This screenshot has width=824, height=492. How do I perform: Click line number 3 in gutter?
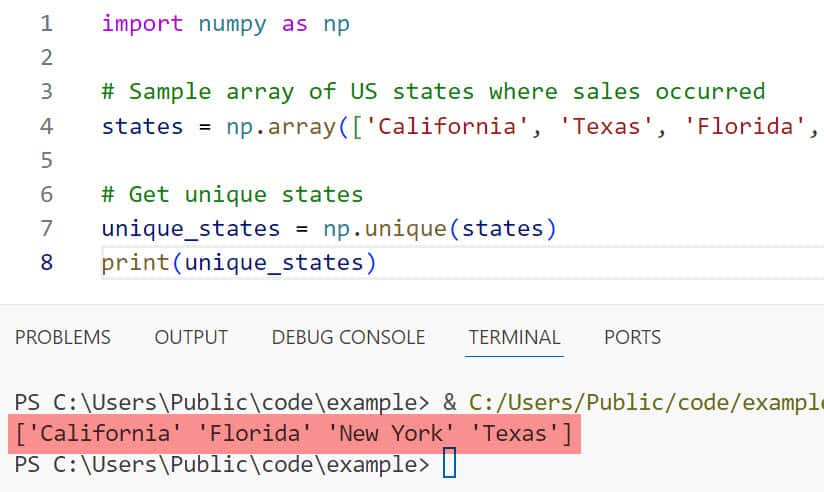(x=47, y=91)
